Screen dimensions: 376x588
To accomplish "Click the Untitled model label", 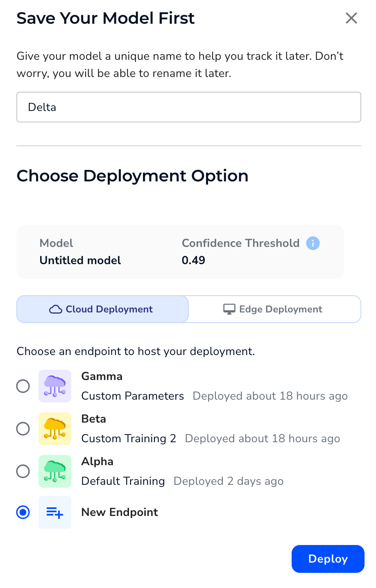I will coord(80,260).
